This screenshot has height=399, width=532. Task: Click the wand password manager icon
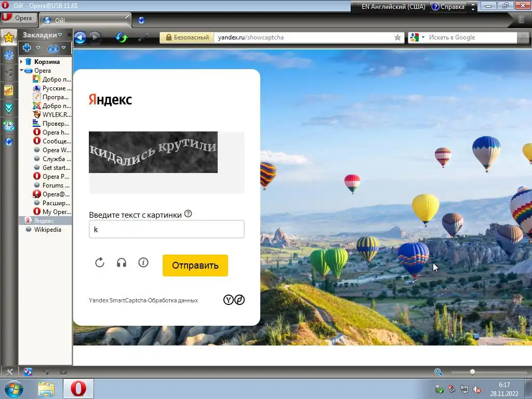click(x=143, y=37)
